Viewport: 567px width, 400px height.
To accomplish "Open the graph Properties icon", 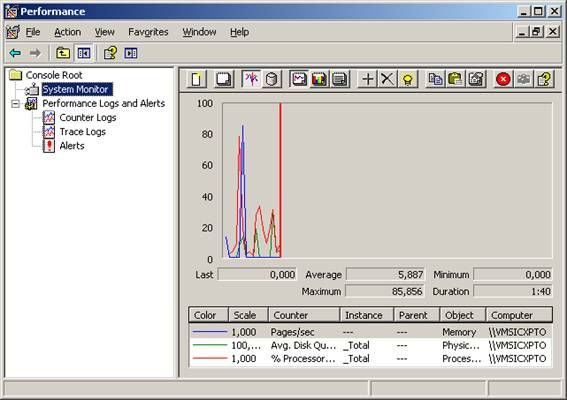I will [476, 79].
